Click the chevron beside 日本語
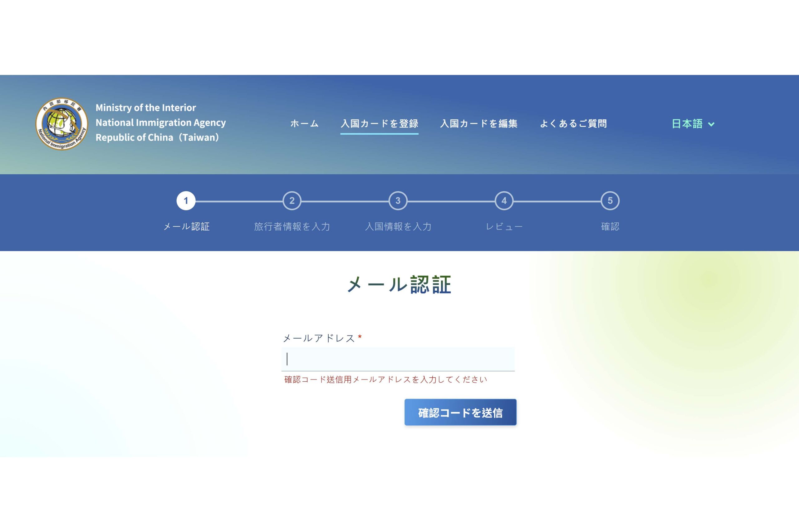 point(711,124)
